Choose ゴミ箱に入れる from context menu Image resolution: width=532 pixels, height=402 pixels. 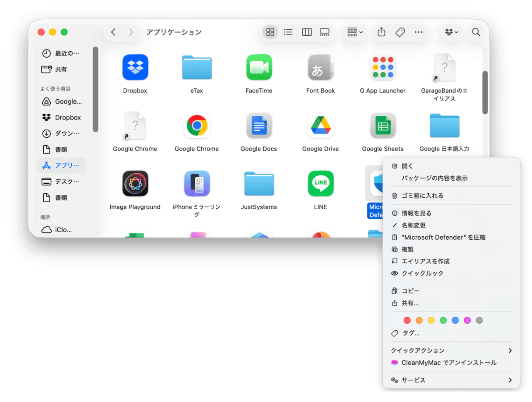(451, 196)
